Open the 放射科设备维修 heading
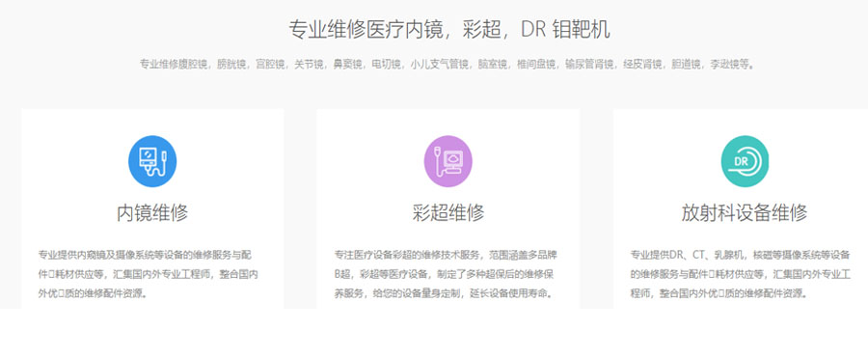This screenshot has height=357, width=868. 745,212
